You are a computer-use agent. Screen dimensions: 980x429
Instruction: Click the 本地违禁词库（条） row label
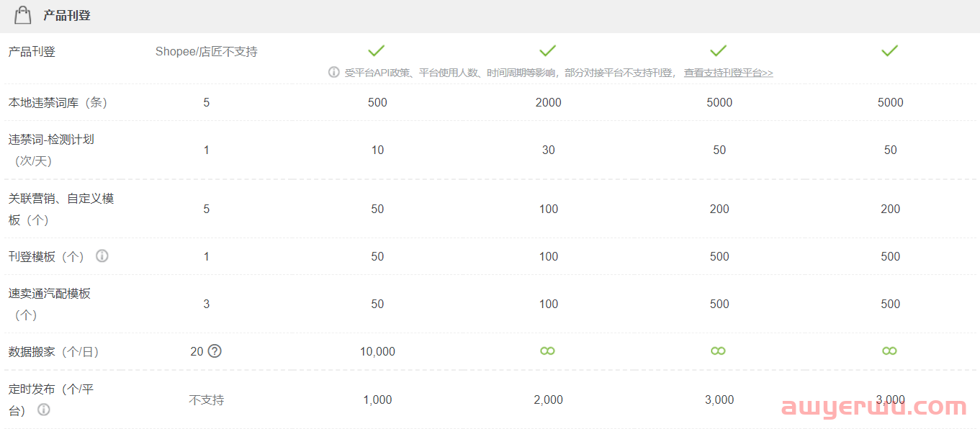pyautogui.click(x=58, y=102)
